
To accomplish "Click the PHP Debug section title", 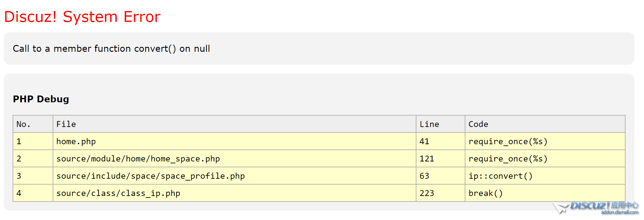I will tap(41, 99).
